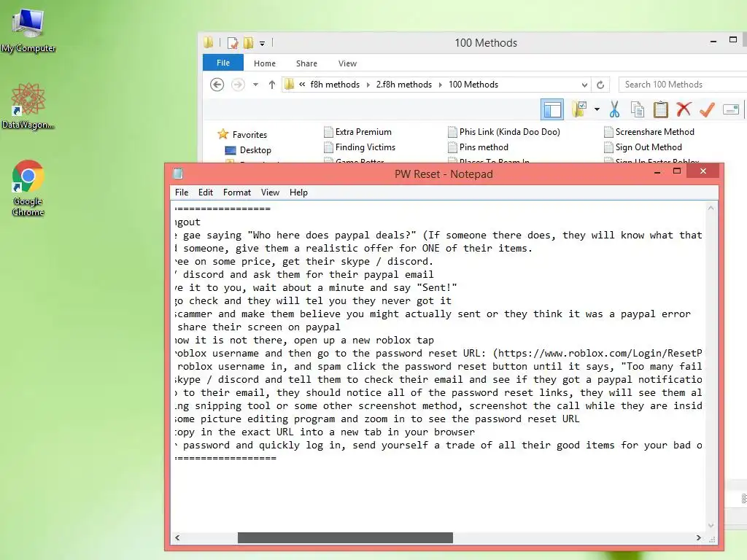Click folder options icon in Explorer toolbar
Image resolution: width=747 pixels, height=560 pixels.
579,109
